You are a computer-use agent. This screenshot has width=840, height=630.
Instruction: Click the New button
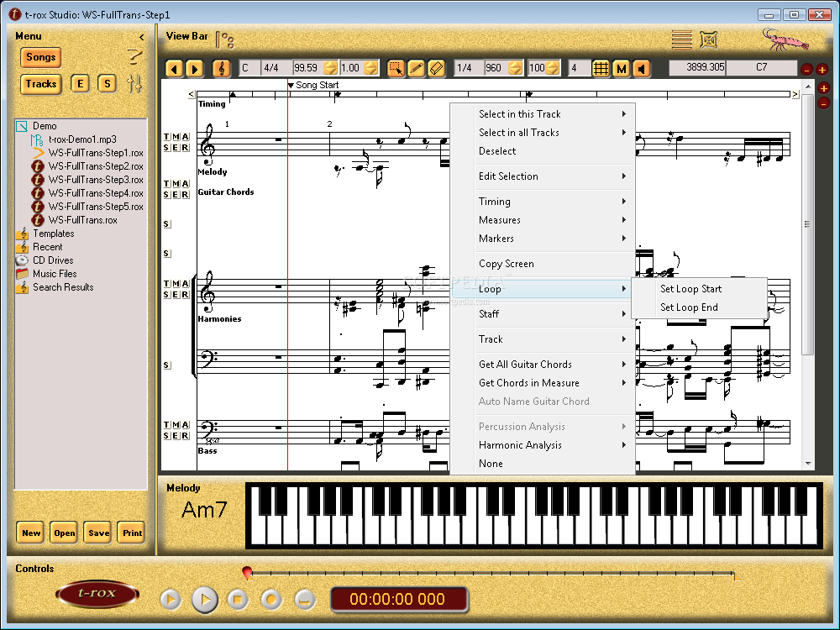30,533
